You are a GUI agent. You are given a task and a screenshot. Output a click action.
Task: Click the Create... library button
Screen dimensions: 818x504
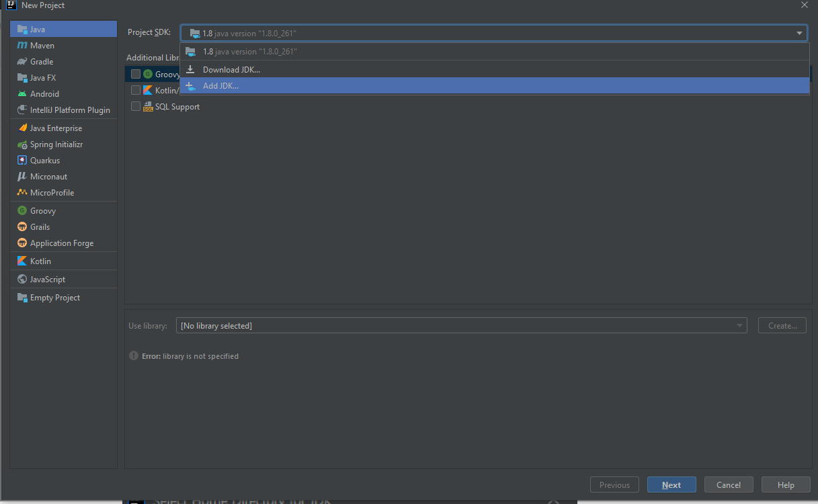(x=782, y=326)
